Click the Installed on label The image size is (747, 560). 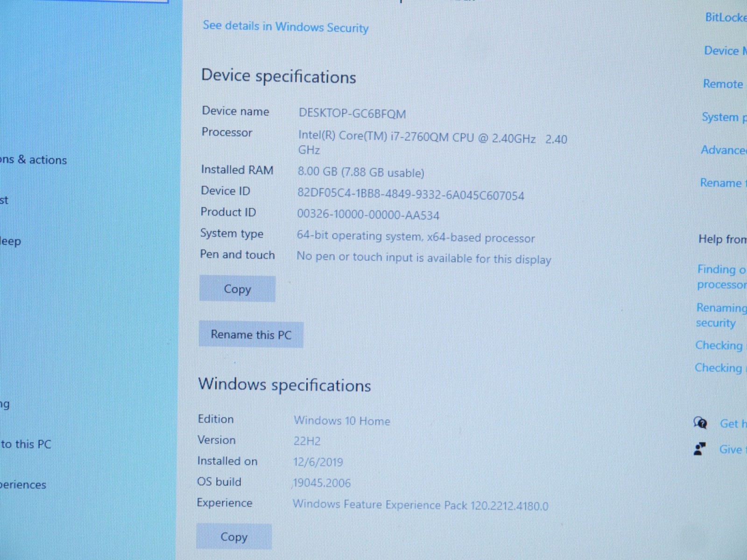pyautogui.click(x=227, y=461)
